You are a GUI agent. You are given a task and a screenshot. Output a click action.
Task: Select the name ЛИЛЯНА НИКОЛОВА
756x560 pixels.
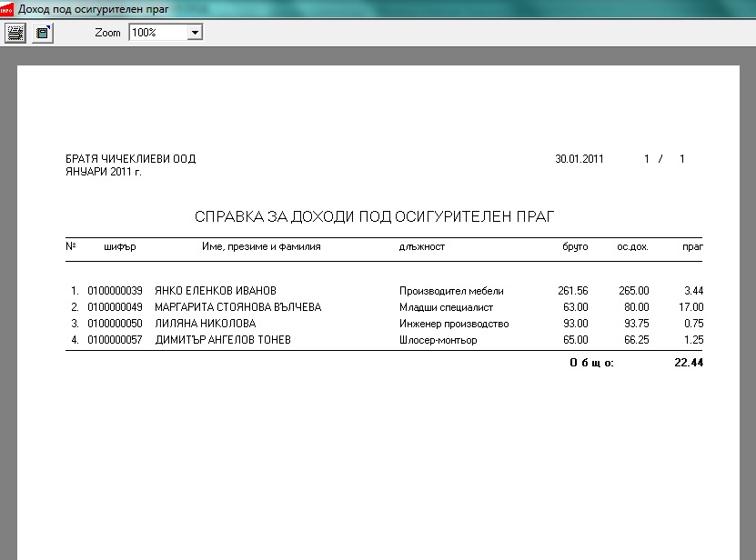pyautogui.click(x=206, y=324)
